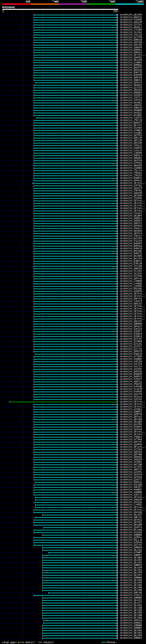Select hit label UniRef100_Q2HZY7

click(x=131, y=480)
